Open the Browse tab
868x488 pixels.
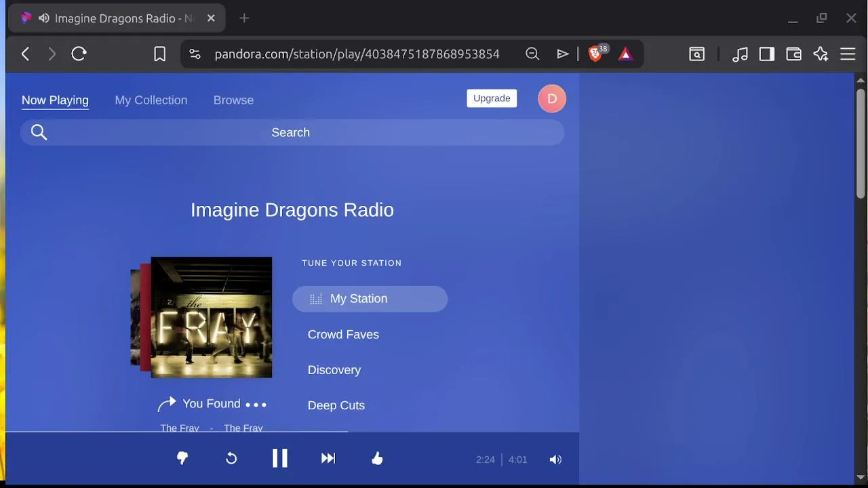click(x=233, y=100)
